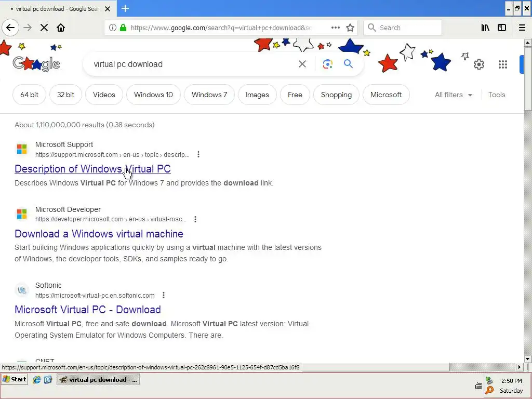This screenshot has width=532, height=399.
Task: Switch to Images results
Action: tap(257, 95)
